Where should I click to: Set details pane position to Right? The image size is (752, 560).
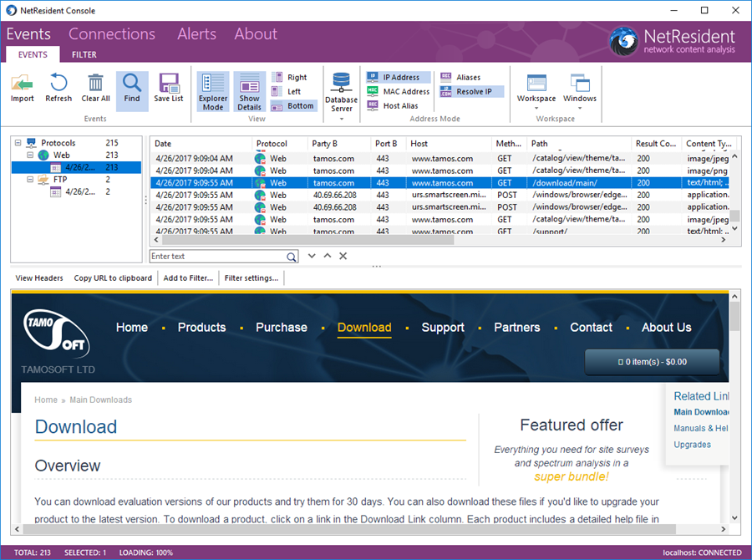289,77
